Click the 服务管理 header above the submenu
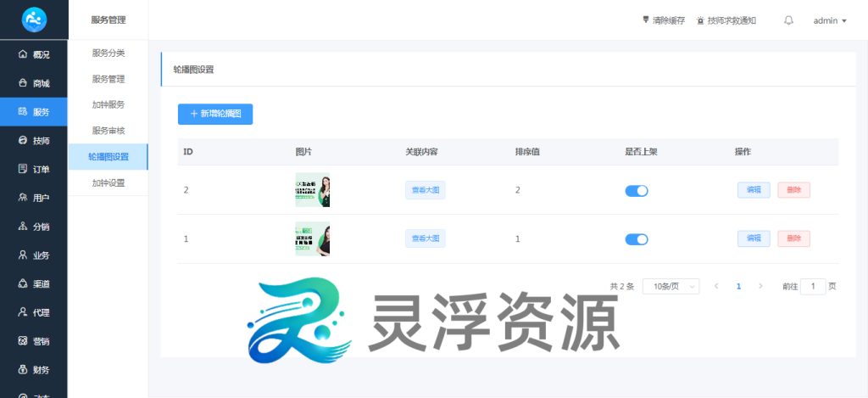This screenshot has height=398, width=868. tap(108, 20)
